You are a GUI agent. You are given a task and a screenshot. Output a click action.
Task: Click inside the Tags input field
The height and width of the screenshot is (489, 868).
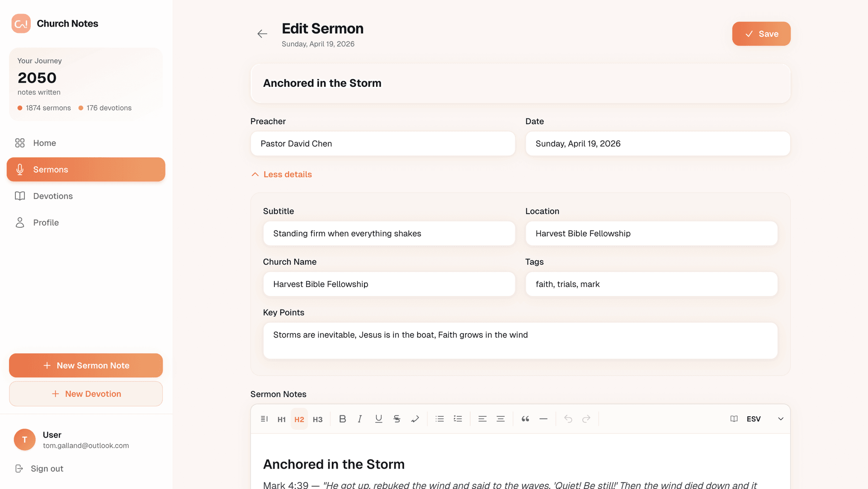(651, 284)
